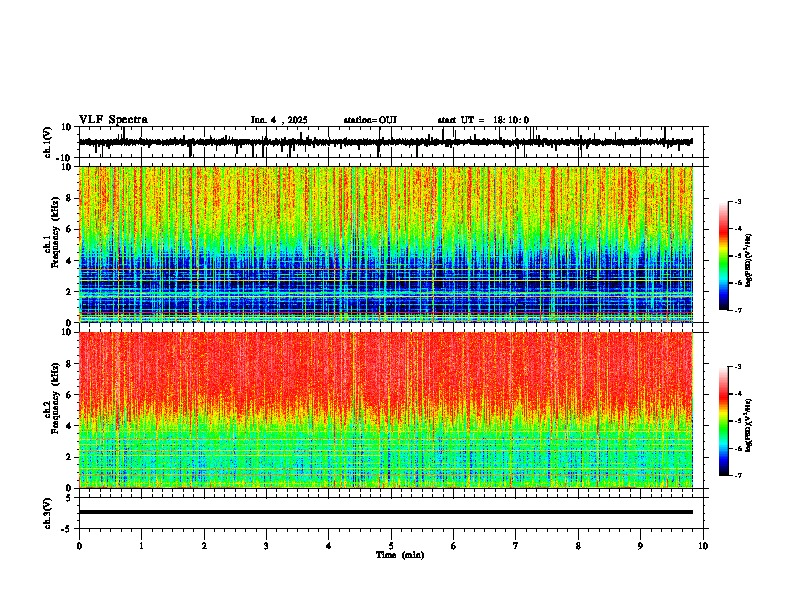Viewport: 792px width, 612px height.
Task: Click the ch.2 color bar "log(PSD)" title
Action: click(748, 426)
